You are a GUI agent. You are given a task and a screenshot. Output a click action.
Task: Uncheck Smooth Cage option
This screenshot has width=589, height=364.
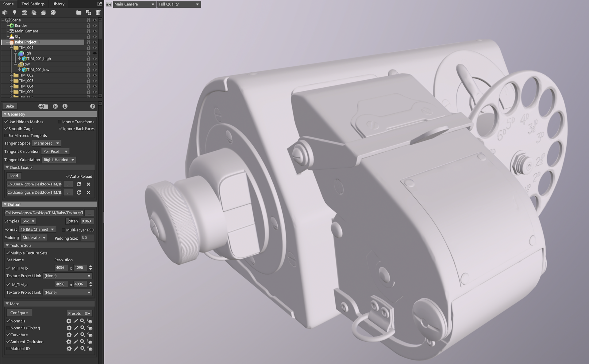(x=6, y=129)
